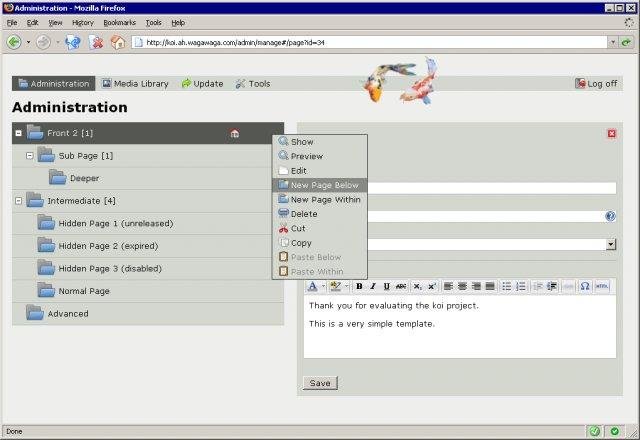Viewport: 640px width, 440px height.
Task: Choose Edit from the context menu
Action: pyautogui.click(x=320, y=171)
